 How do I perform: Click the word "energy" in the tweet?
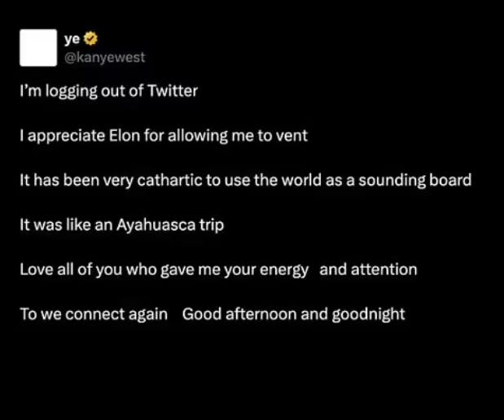283,269
